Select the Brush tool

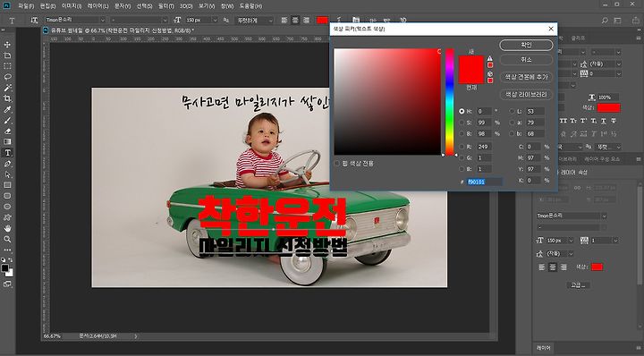click(7, 121)
